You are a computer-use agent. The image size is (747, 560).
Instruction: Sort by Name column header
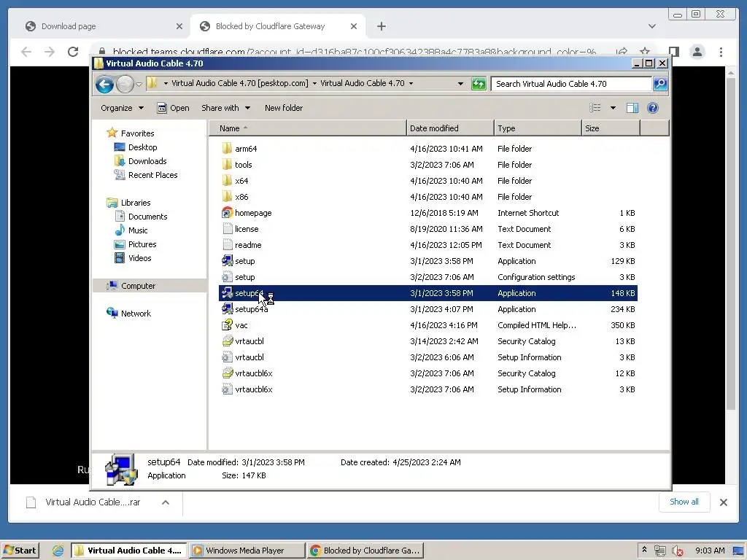coord(307,128)
